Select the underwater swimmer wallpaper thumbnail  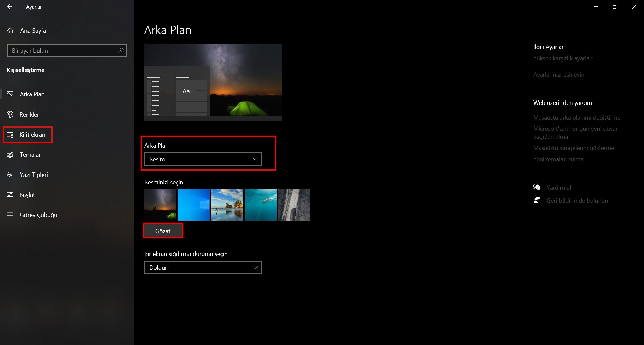point(261,205)
